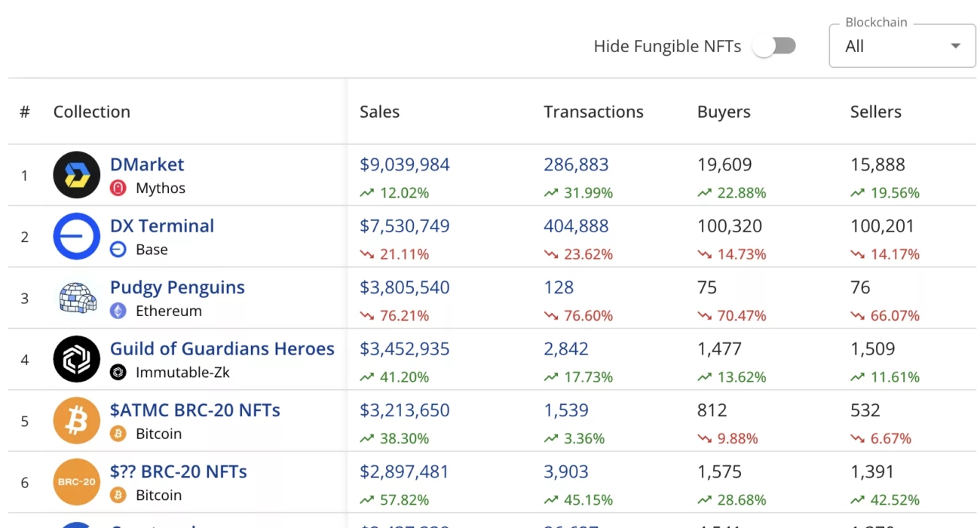Click the small Ethereum chain icon

click(118, 311)
